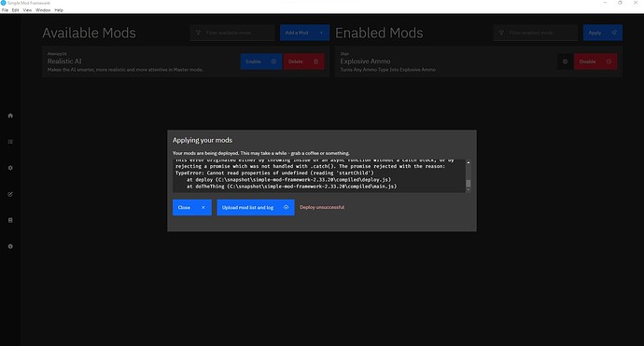Open the Window menu
644x346 pixels.
tap(43, 10)
